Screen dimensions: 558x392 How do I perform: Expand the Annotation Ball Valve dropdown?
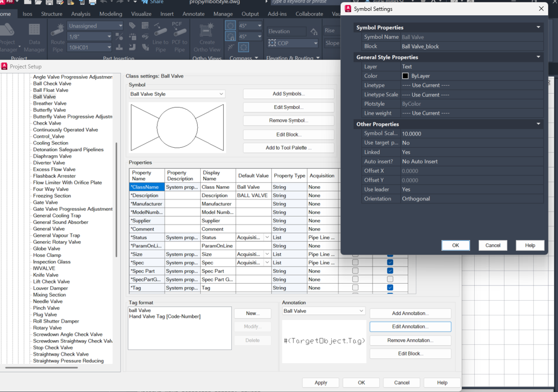361,311
